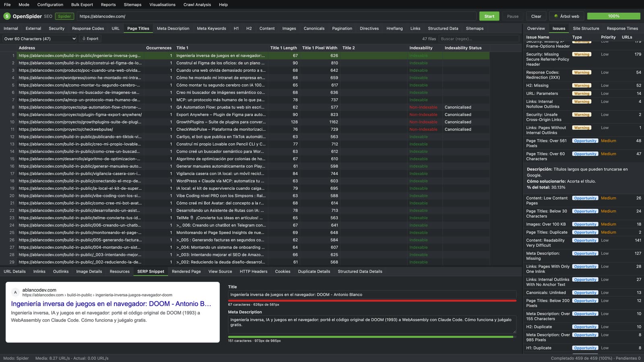Open the Crawl Analysis menu
Image resolution: width=644 pixels, height=362 pixels.
197,5
